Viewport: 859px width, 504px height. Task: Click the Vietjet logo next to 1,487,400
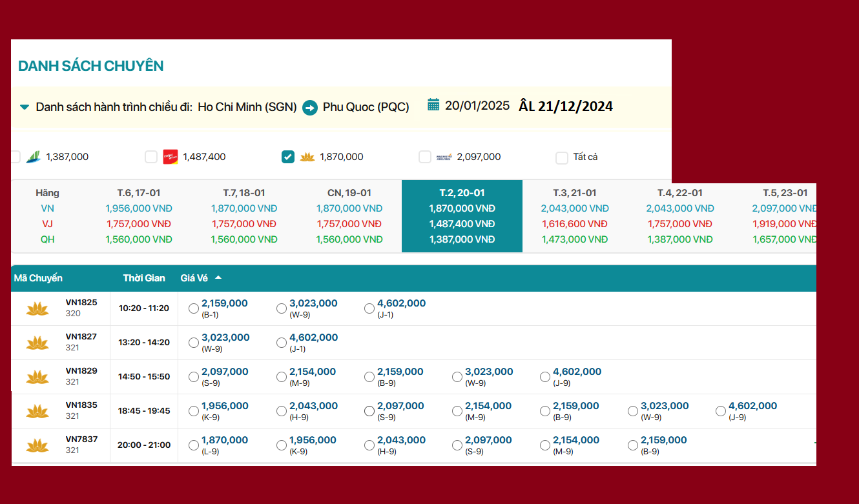[171, 157]
